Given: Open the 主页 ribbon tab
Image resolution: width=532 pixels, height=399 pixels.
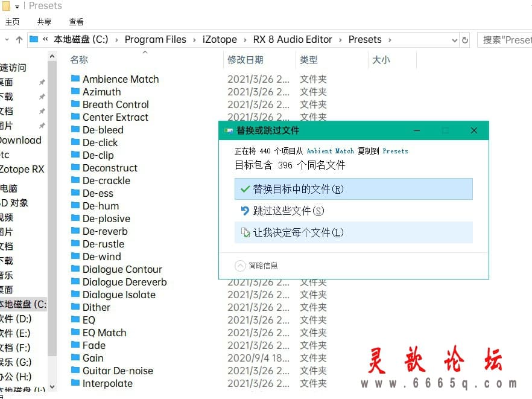Looking at the screenshot, I should (x=13, y=22).
